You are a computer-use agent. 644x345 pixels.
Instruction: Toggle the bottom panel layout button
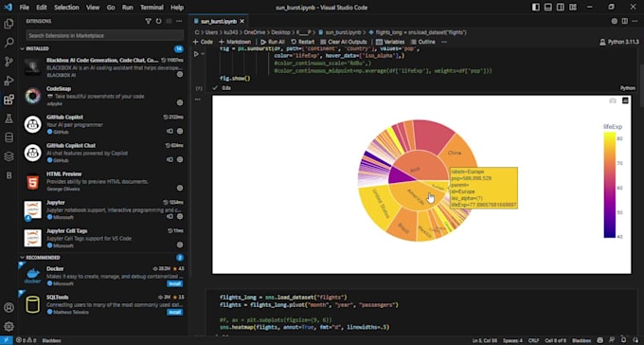tap(548, 8)
